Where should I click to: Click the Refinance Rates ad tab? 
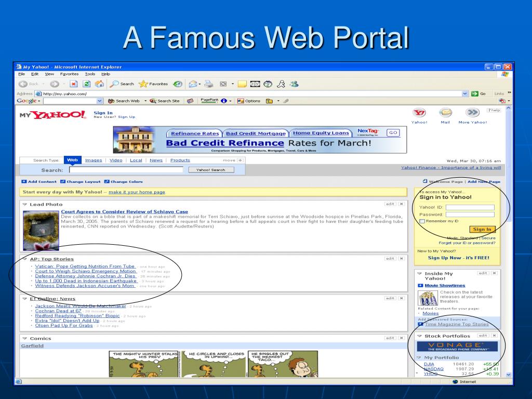pos(195,134)
